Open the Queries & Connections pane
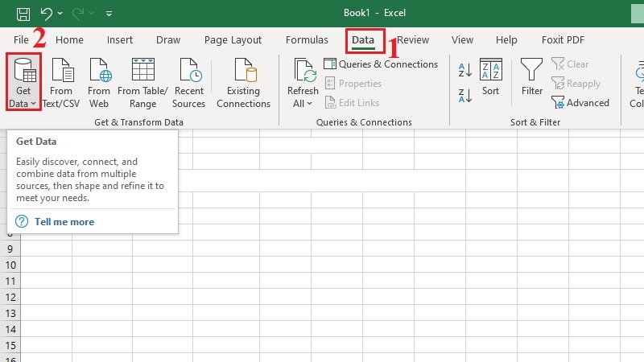The height and width of the screenshot is (362, 644). (x=381, y=64)
